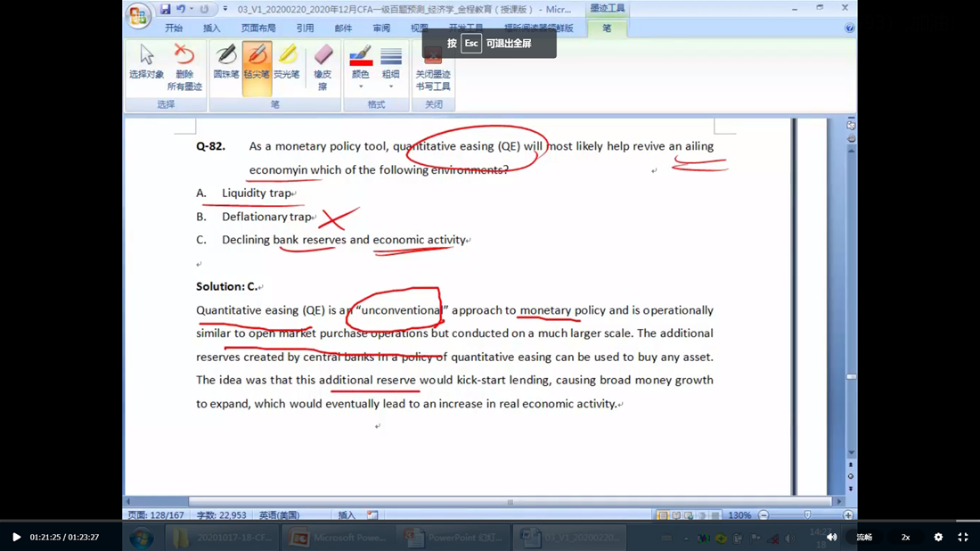Open the 颜色 ink color dropdown
This screenshot has width=980, height=551.
[x=361, y=68]
